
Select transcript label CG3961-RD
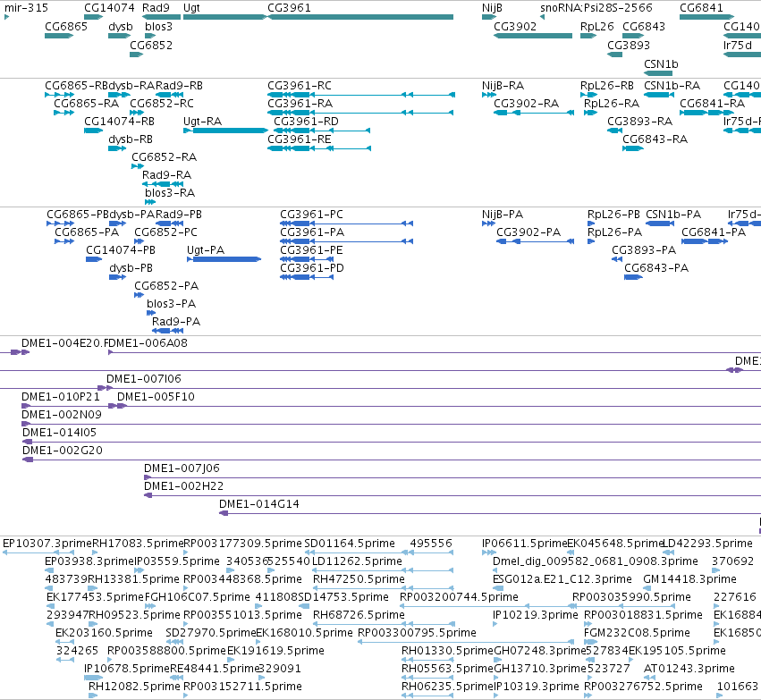tap(306, 122)
